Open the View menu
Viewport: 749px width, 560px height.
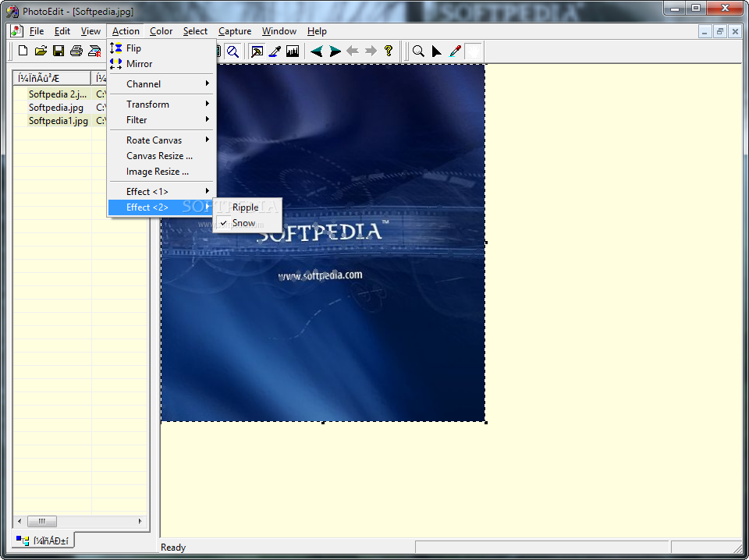(x=91, y=31)
